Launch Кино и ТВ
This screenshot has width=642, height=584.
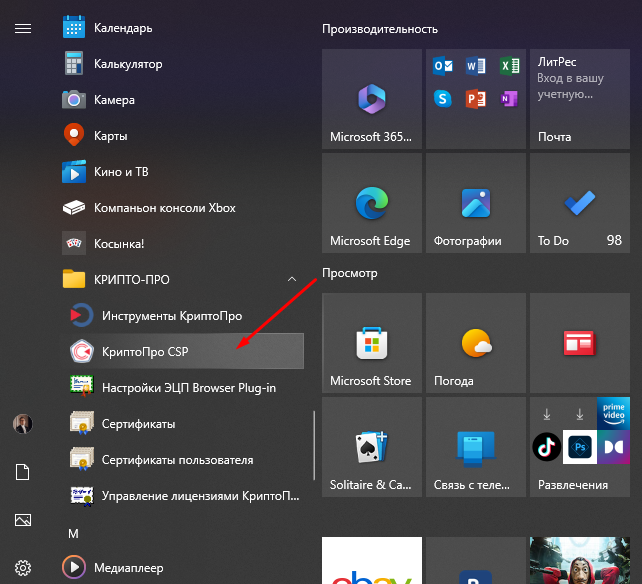pyautogui.click(x=183, y=172)
